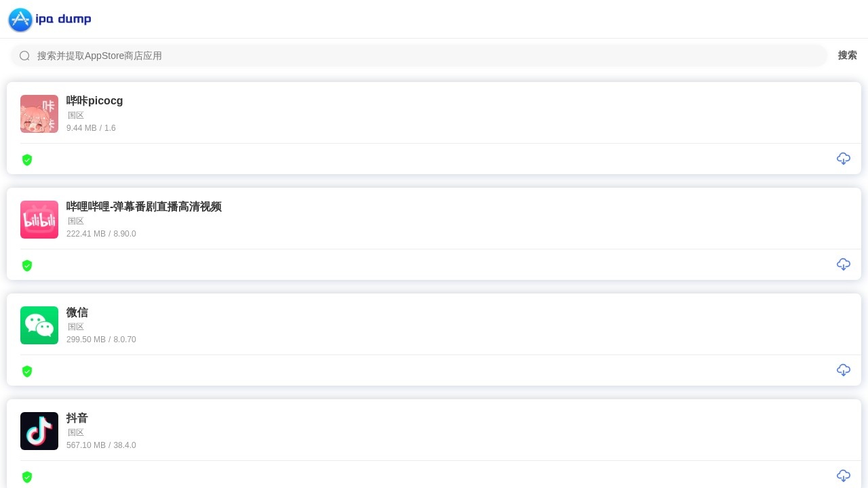This screenshot has width=868, height=488.
Task: Download the 哔哩哔哩 app
Action: pyautogui.click(x=843, y=264)
